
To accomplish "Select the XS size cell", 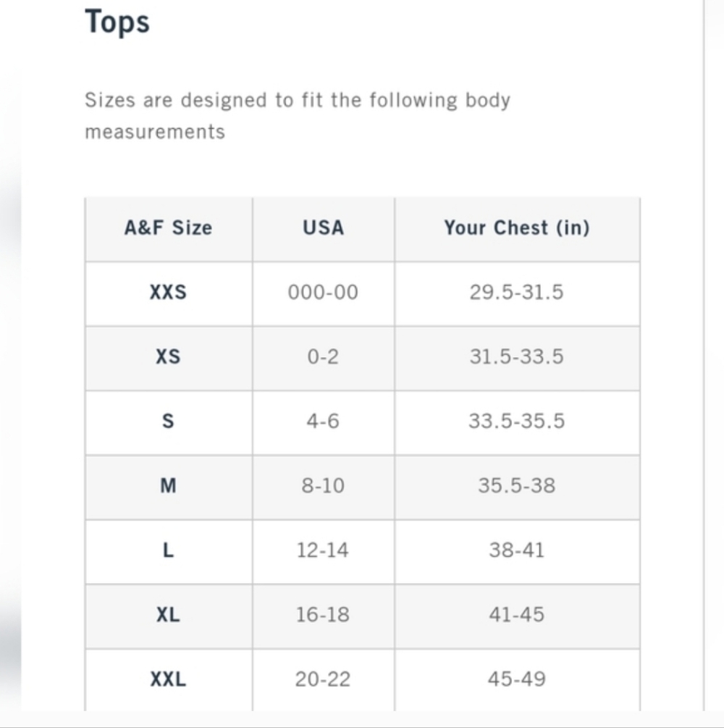I will [168, 357].
